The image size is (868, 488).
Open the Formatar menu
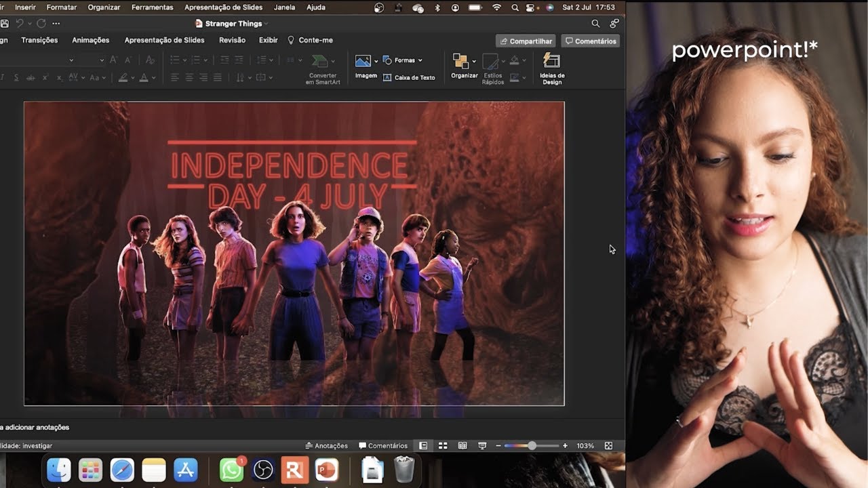(62, 7)
